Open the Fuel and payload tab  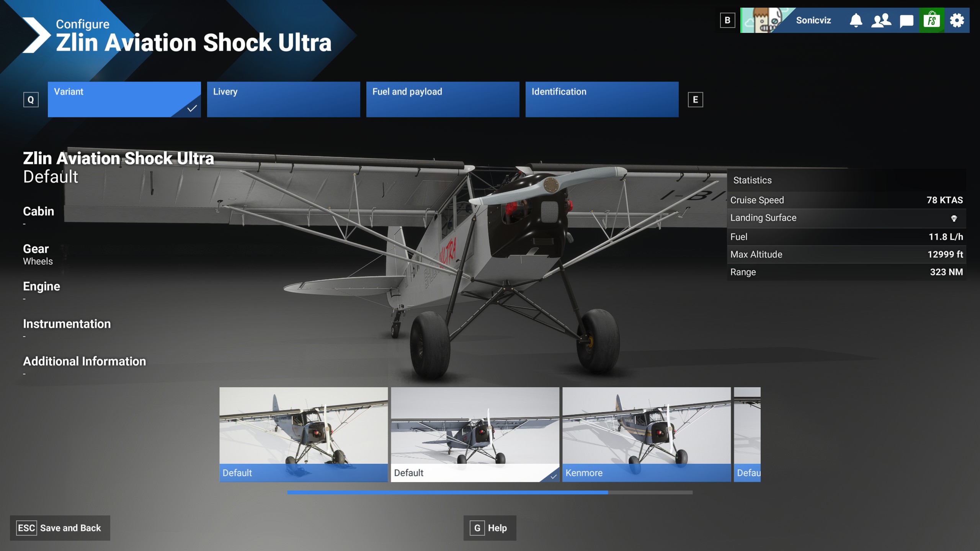tap(443, 99)
